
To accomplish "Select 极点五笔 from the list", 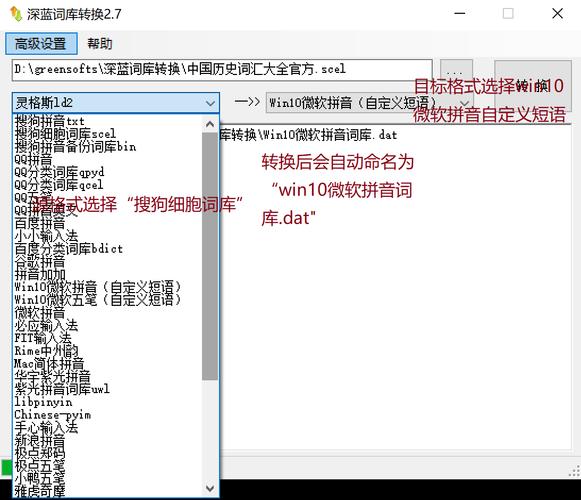I will pos(107,466).
